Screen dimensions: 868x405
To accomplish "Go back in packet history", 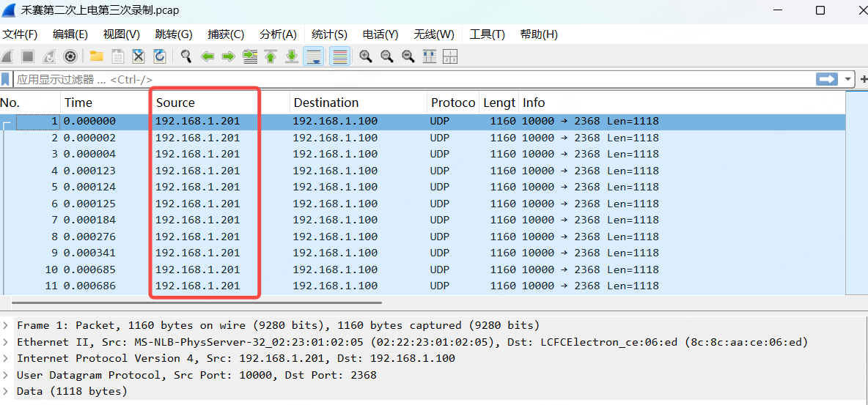I will [207, 56].
